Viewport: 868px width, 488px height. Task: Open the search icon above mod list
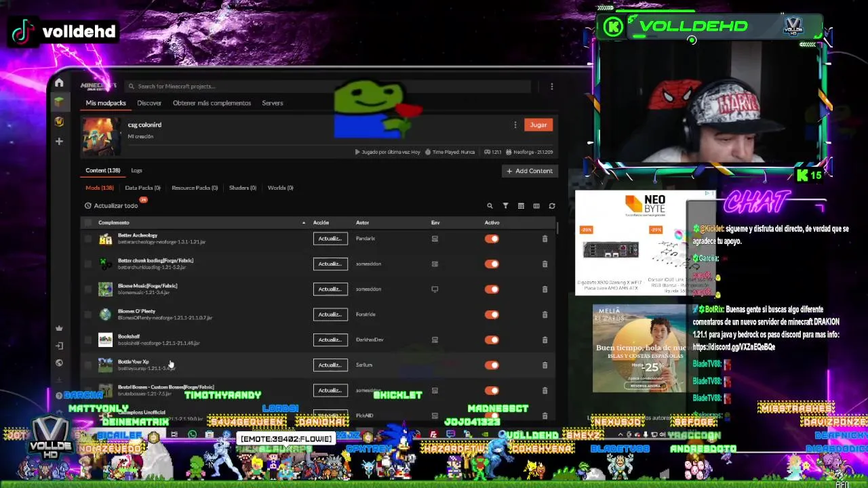pos(490,206)
